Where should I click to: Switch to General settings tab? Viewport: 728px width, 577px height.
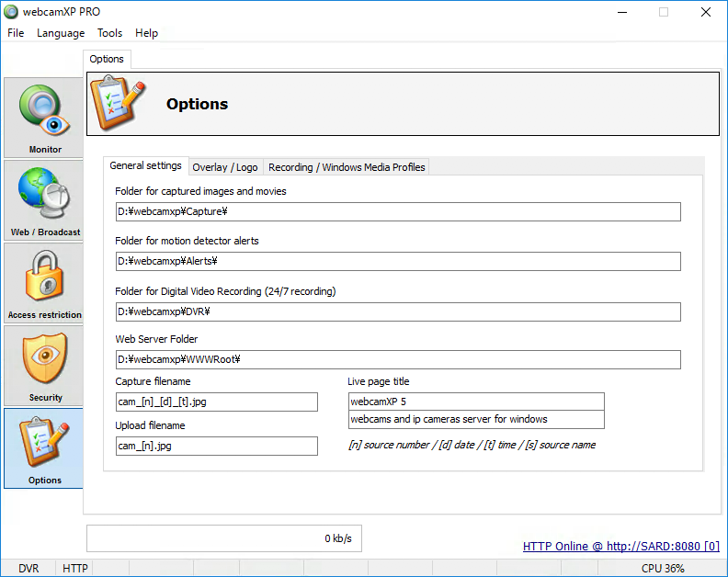pyautogui.click(x=146, y=165)
